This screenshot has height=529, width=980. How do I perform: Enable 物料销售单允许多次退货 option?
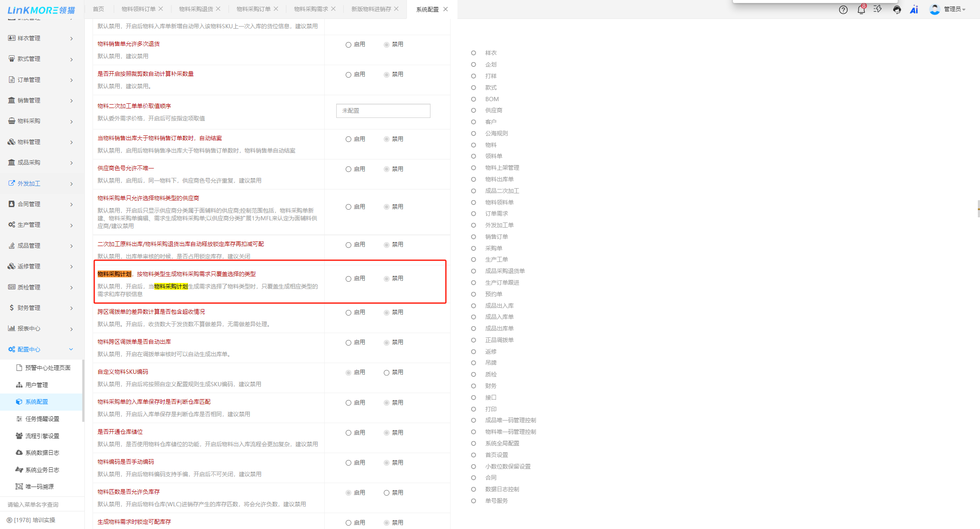[348, 45]
